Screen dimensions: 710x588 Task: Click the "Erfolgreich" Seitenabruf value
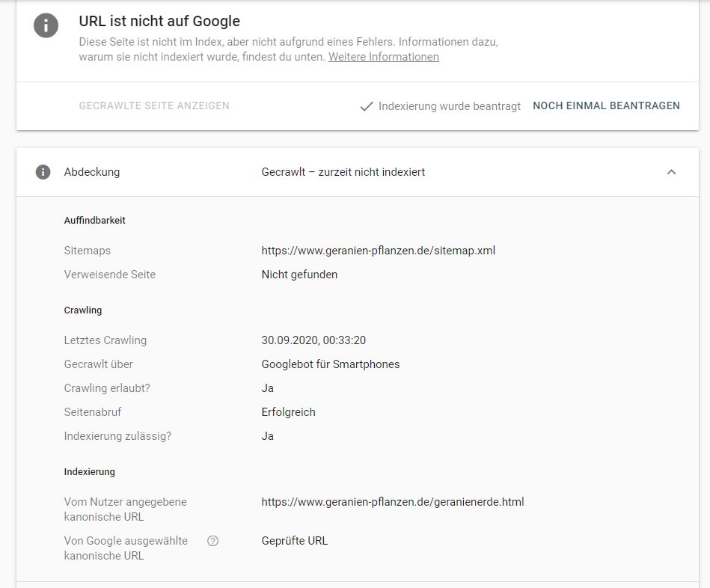pyautogui.click(x=288, y=412)
